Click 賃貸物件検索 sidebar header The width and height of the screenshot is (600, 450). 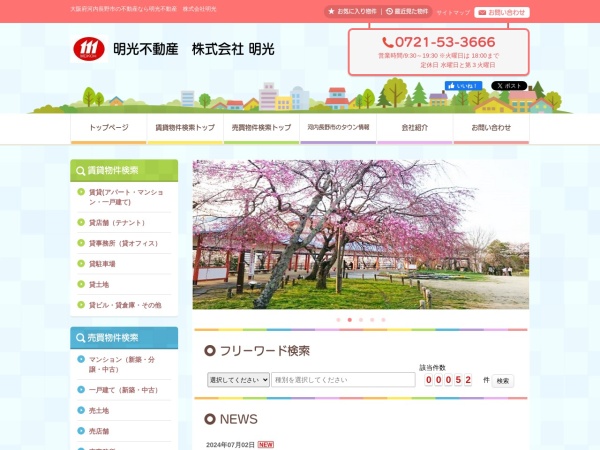coord(124,170)
